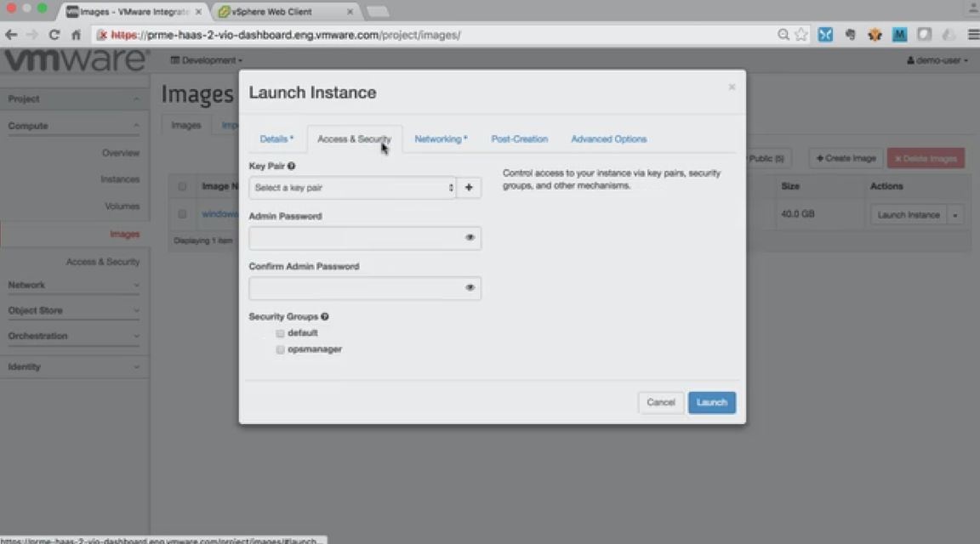
Task: Open the Development project dropdown
Action: click(x=207, y=60)
